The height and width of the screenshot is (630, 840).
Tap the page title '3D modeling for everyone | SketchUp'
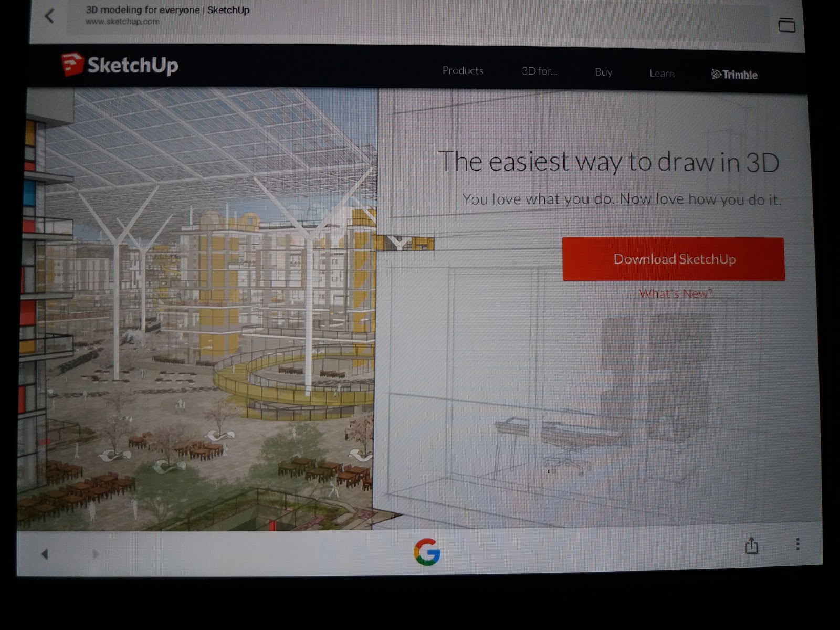click(x=167, y=10)
